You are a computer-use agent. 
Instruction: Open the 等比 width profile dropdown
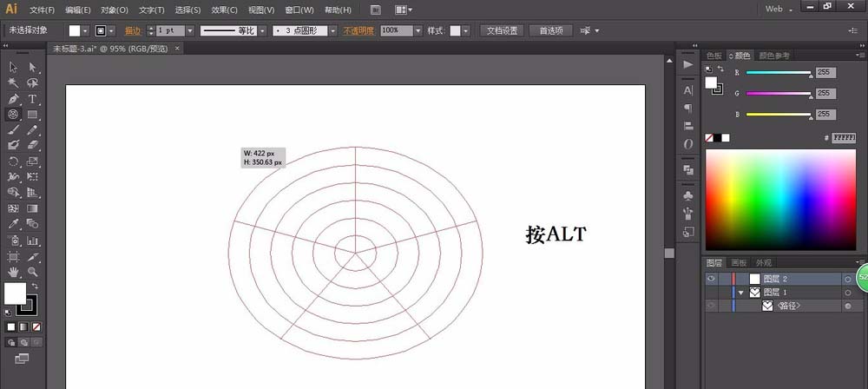(262, 30)
